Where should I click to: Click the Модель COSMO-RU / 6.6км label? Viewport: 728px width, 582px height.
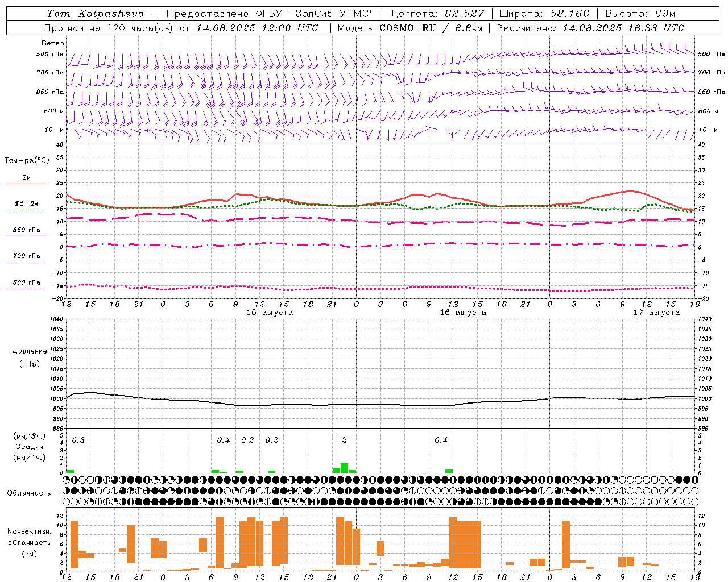pos(410,28)
